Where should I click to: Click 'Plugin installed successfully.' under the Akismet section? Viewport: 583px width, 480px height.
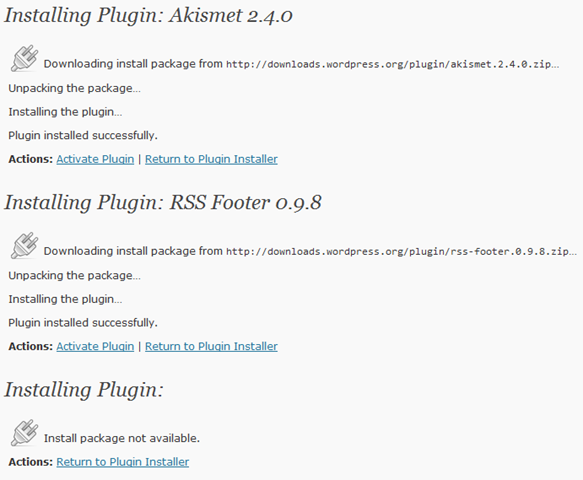(83, 135)
